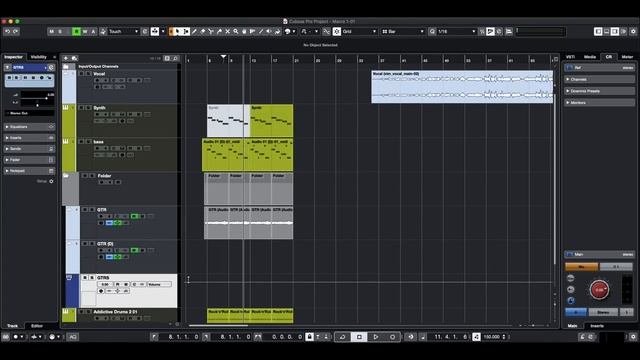The width and height of the screenshot is (640, 360).
Task: Select the Addictive Drums track
Action: 120,315
